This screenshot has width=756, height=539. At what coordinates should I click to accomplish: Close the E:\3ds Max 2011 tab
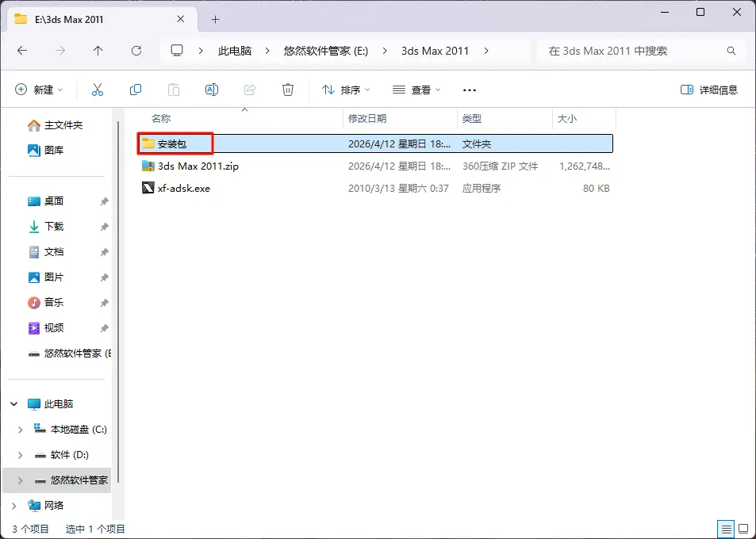[180, 19]
